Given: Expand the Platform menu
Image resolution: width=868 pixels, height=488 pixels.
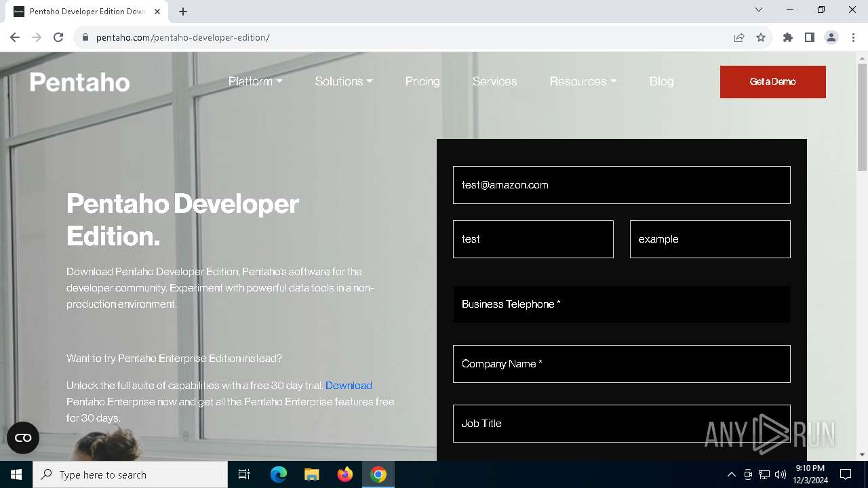Looking at the screenshot, I should tap(255, 81).
